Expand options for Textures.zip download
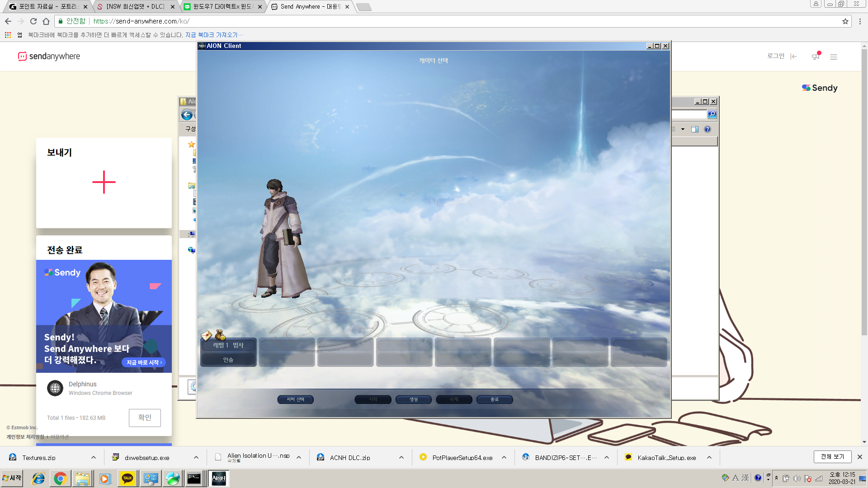Viewport: 868px width, 488px height. click(94, 457)
